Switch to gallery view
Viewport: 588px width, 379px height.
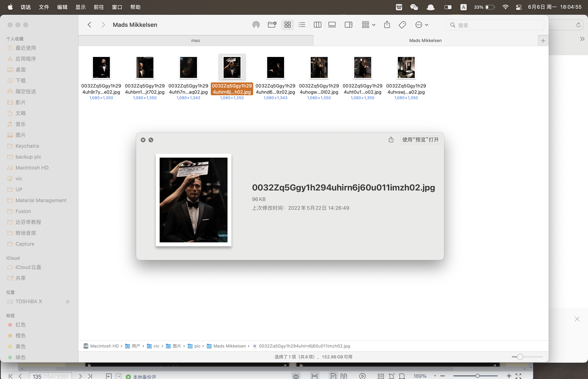pyautogui.click(x=332, y=25)
